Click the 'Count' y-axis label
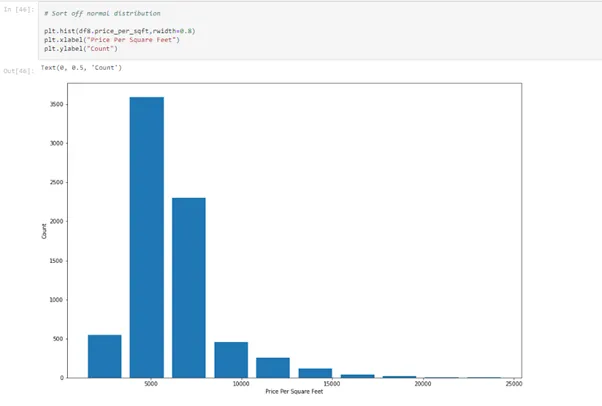602x406 pixels. pos(44,231)
